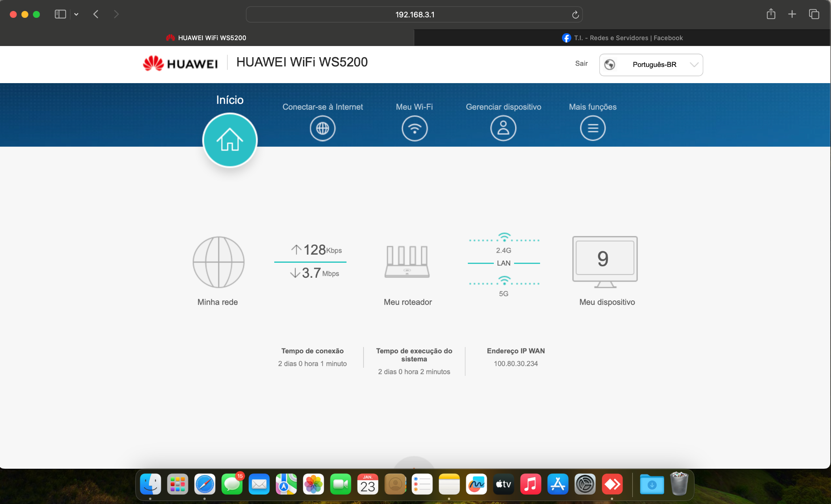This screenshot has height=504, width=831.
Task: Select the Meu Wi-Fi menu label
Action: (x=414, y=107)
